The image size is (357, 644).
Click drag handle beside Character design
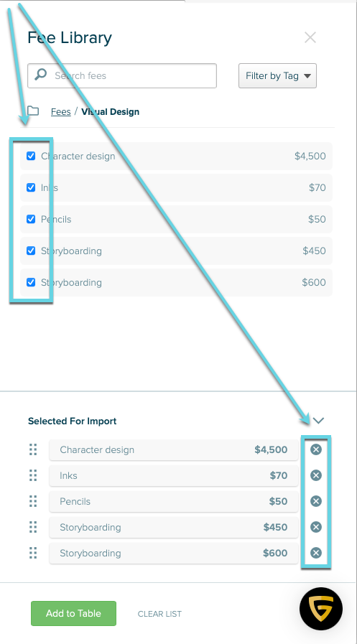[x=33, y=449]
